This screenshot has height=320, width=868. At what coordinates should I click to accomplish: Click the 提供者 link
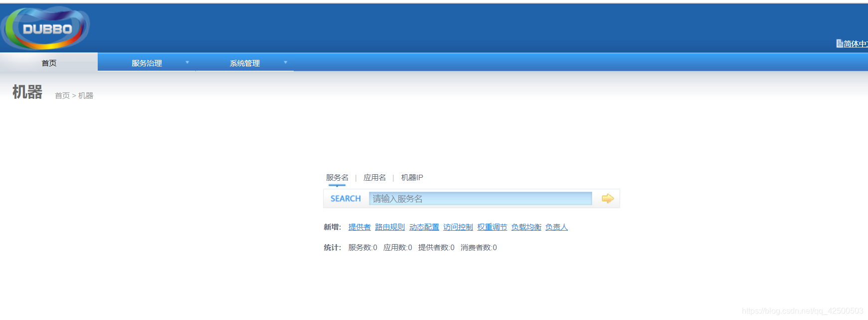click(x=359, y=227)
